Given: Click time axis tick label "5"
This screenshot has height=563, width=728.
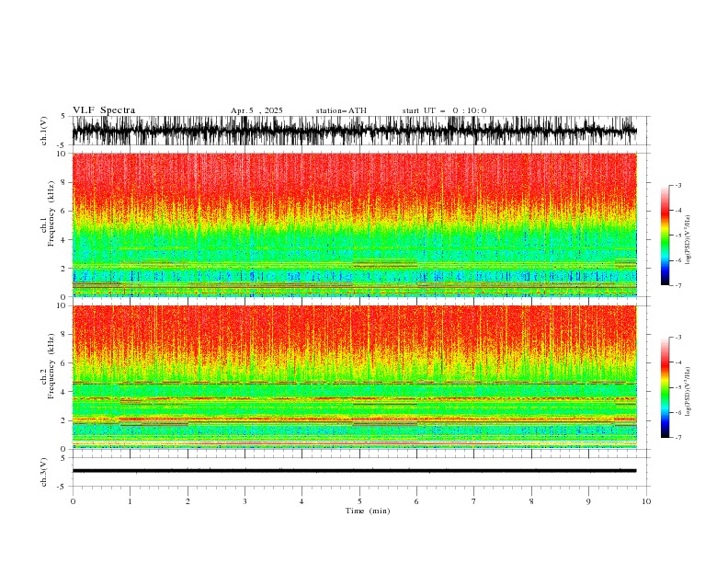Looking at the screenshot, I should 359,501.
